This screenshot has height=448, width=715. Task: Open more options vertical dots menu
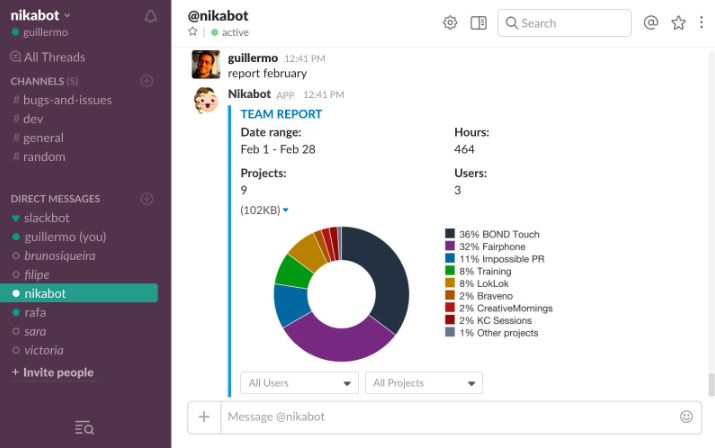point(701,22)
